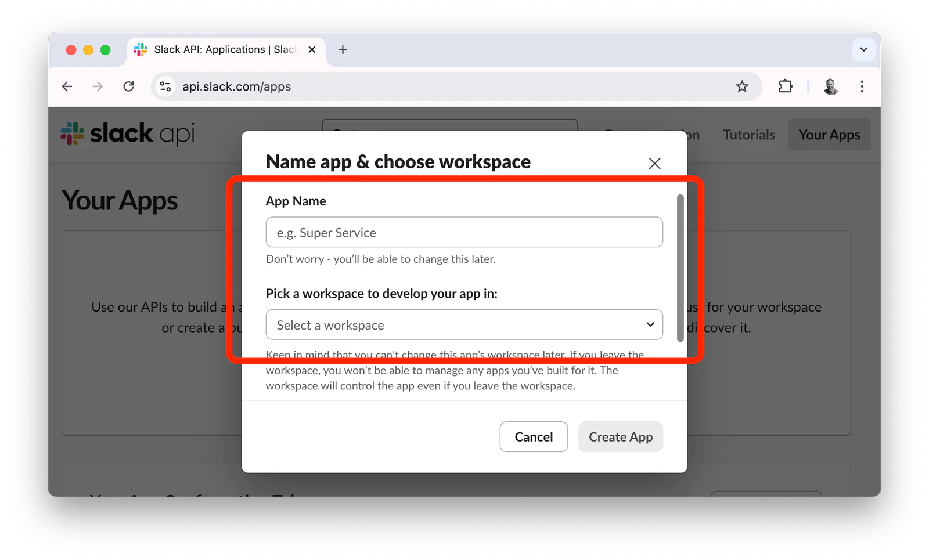
Task: Open the site information icon in the address bar
Action: 165,86
